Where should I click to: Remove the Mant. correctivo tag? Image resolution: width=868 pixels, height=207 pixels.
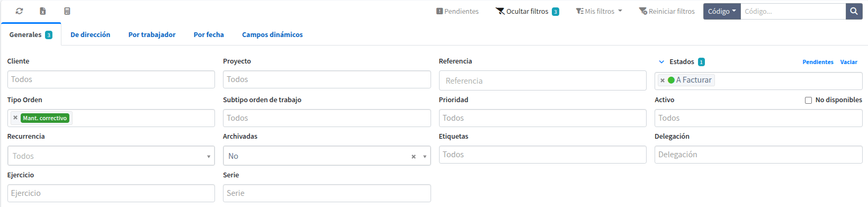point(15,118)
